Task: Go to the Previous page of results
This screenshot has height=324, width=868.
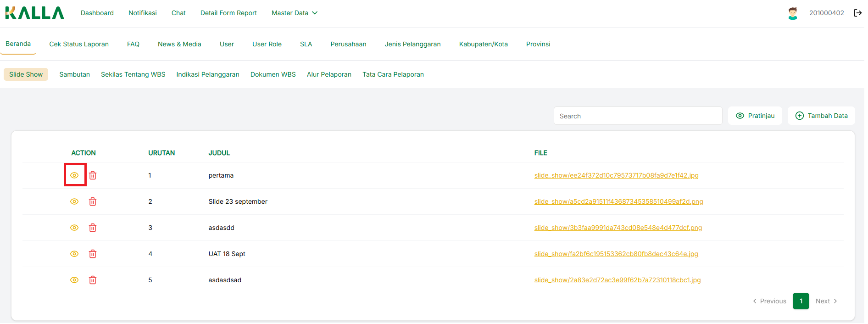Action: [769, 301]
